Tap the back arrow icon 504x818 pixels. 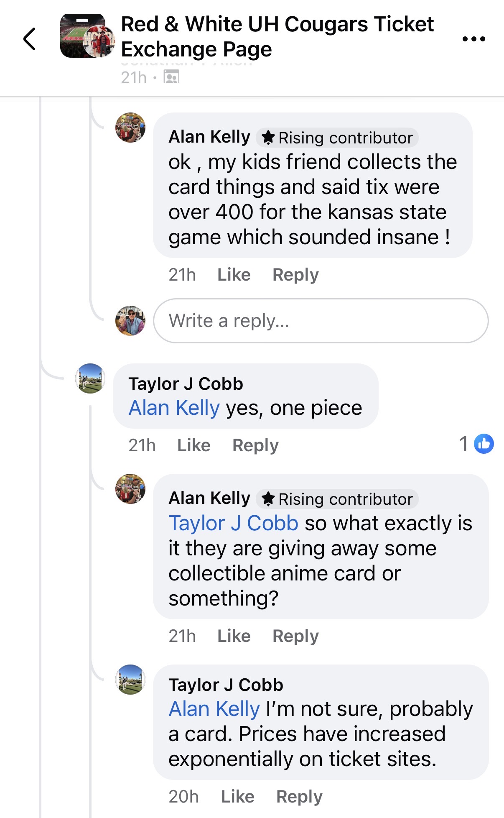point(29,39)
